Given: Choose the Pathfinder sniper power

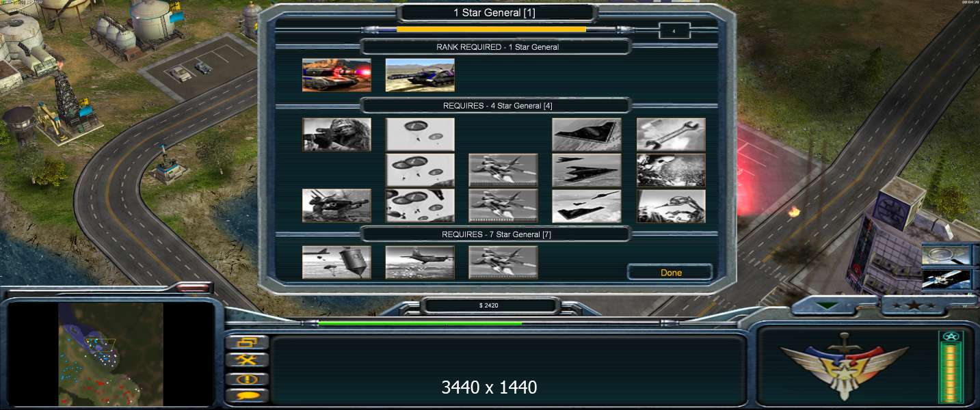Looking at the screenshot, I should click(x=337, y=135).
